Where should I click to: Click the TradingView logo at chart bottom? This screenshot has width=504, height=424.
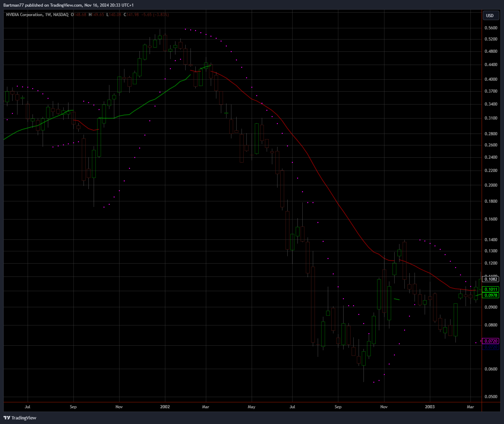coord(20,418)
